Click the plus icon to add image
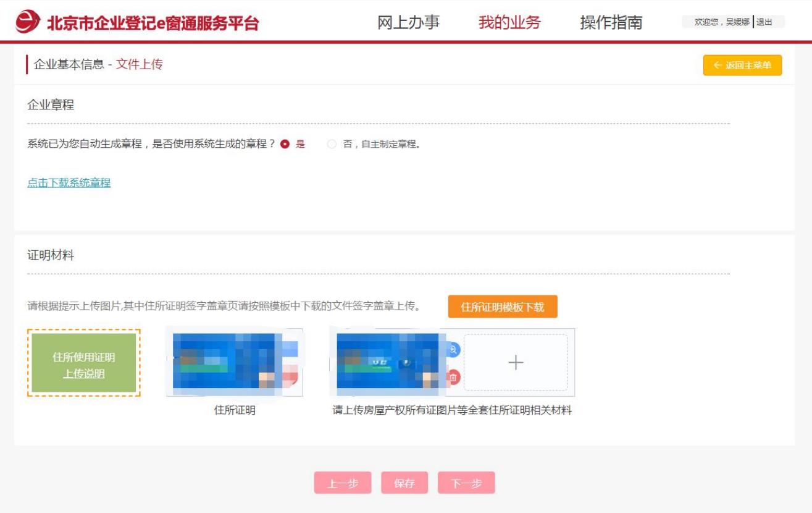This screenshot has height=513, width=812. coord(516,363)
